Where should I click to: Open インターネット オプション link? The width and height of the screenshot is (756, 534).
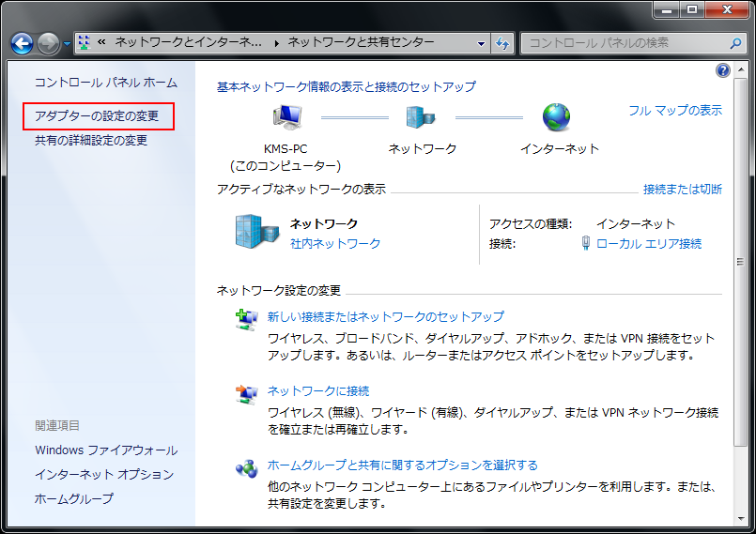pos(104,474)
